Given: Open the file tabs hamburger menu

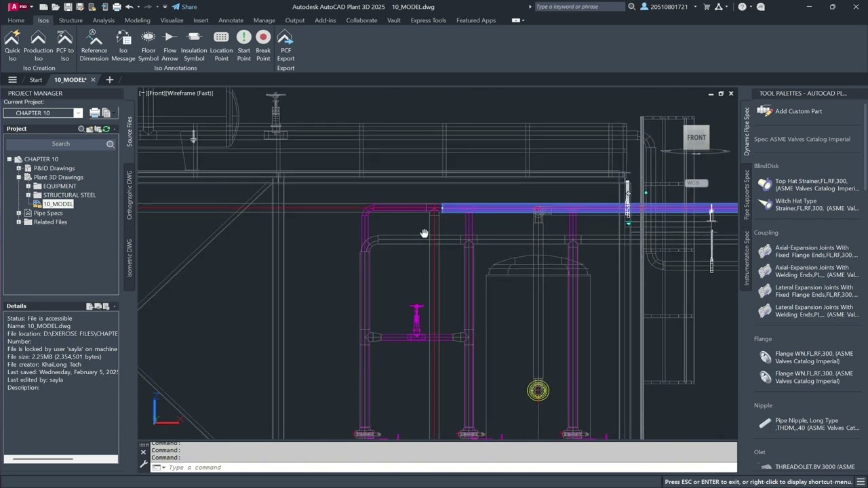Looking at the screenshot, I should [12, 80].
